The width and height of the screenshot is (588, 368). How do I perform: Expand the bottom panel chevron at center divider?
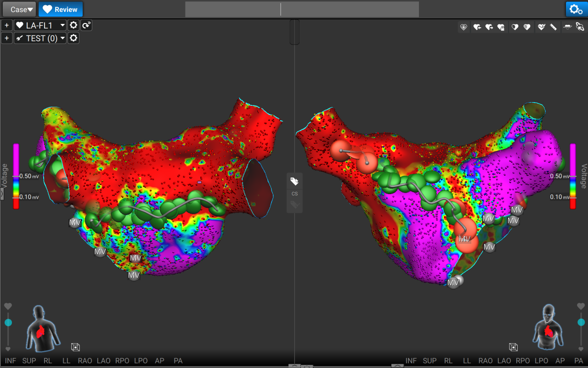coord(294,366)
